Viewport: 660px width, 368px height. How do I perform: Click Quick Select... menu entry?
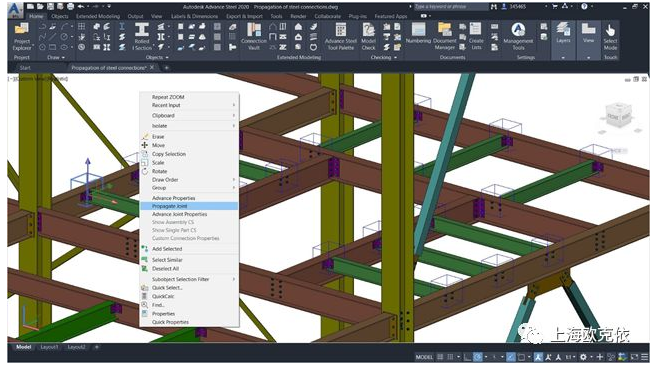point(189,288)
